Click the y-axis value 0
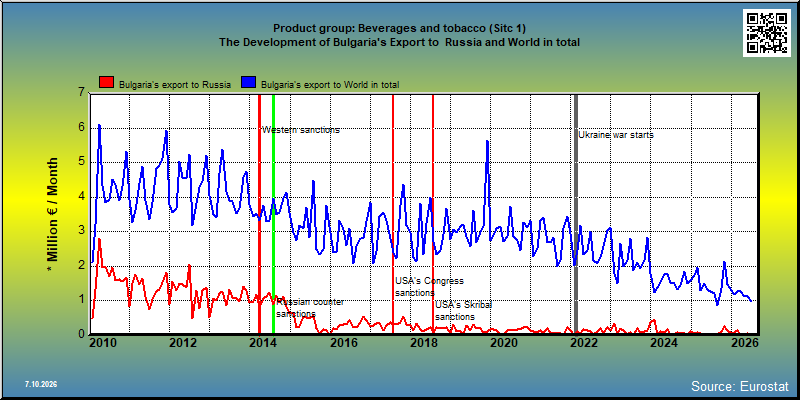 pyautogui.click(x=81, y=334)
